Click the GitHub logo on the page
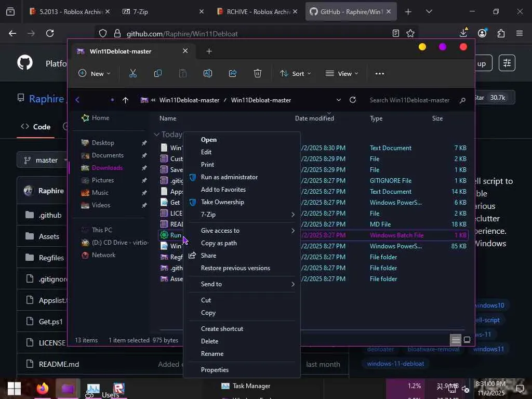The height and width of the screenshot is (399, 532). [25, 63]
